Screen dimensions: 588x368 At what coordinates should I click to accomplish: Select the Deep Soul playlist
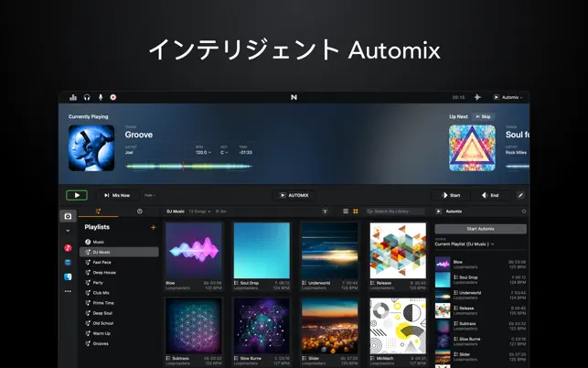119,313
